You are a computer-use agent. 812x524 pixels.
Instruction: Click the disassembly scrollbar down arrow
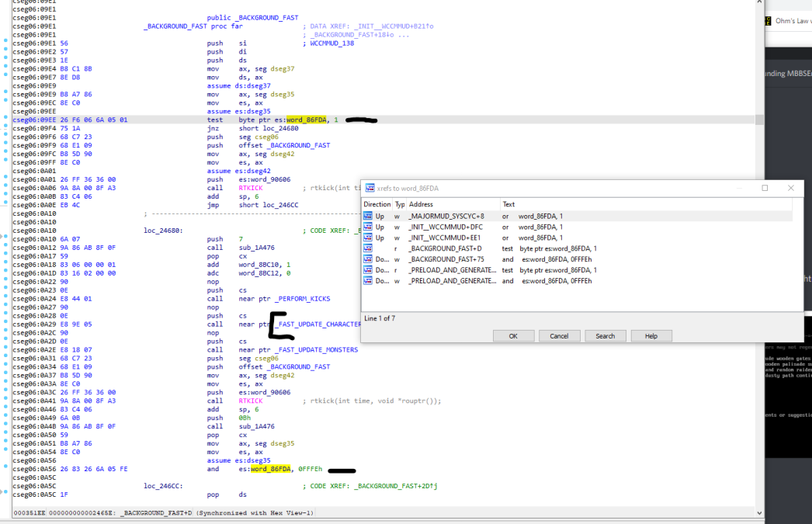click(759, 513)
